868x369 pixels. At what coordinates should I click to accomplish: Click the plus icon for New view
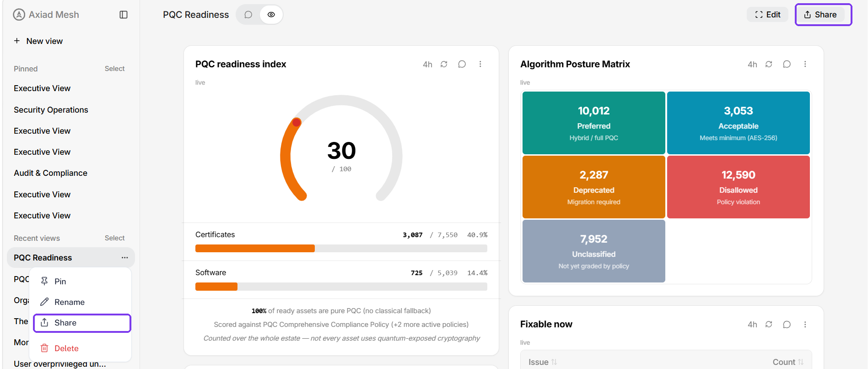click(x=17, y=41)
